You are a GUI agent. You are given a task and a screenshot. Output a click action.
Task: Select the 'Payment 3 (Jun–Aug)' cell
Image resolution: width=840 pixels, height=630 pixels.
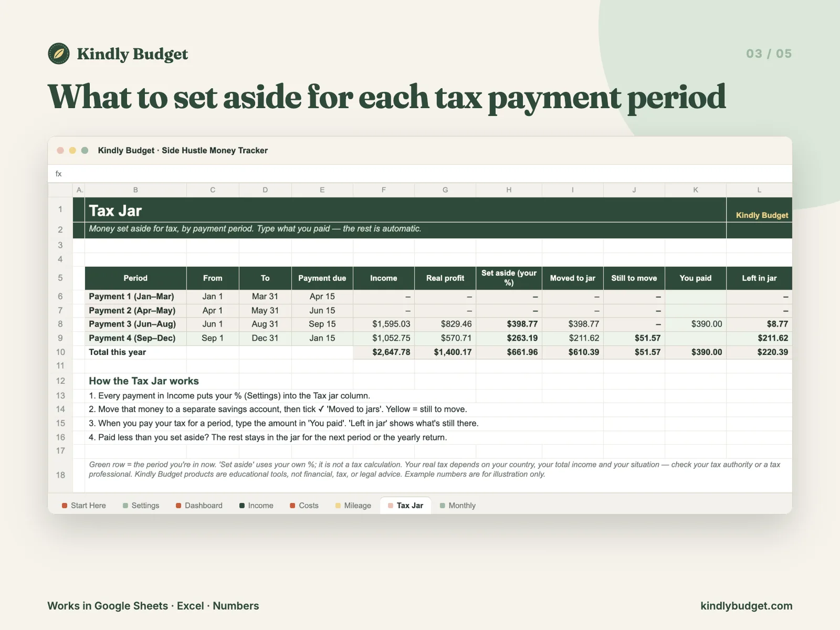135,324
